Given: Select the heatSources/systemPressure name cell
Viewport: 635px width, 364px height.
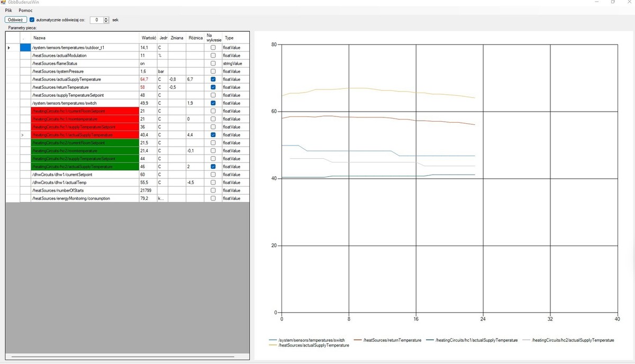Looking at the screenshot, I should pos(85,71).
